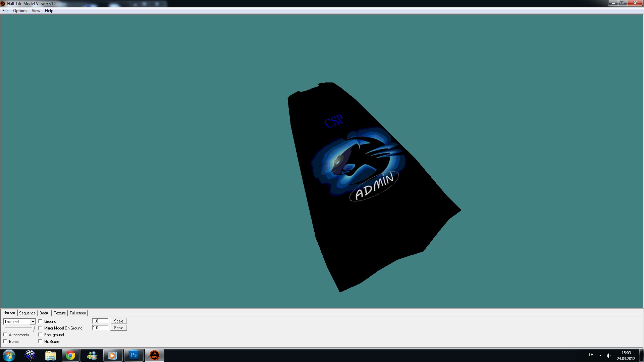Click the first scale value input field

(x=100, y=321)
